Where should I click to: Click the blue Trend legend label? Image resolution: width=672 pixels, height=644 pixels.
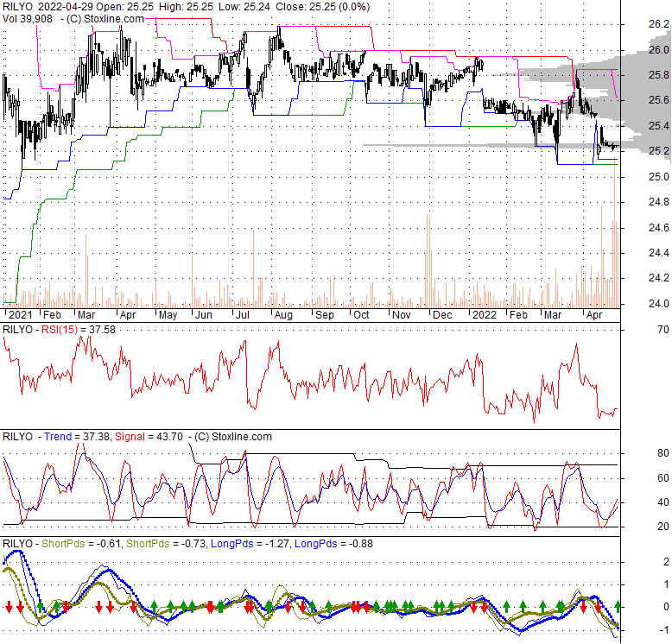58,437
